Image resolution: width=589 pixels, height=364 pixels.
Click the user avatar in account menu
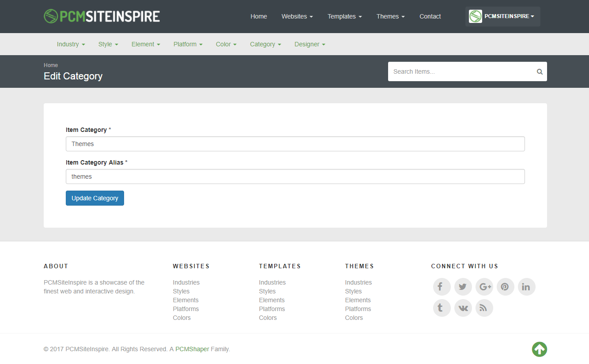point(476,16)
